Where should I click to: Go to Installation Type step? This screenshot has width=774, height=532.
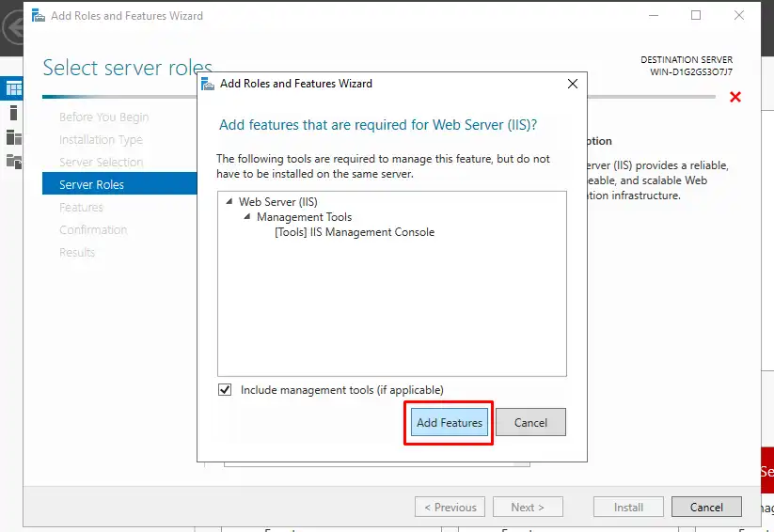pos(101,140)
